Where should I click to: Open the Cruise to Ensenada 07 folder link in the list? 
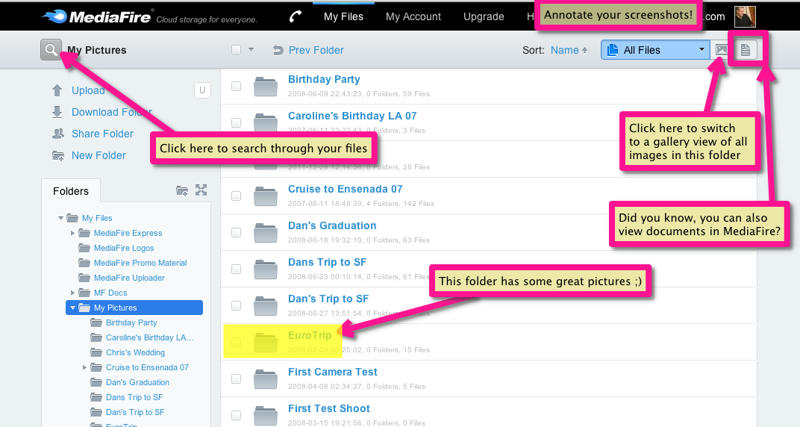point(345,189)
